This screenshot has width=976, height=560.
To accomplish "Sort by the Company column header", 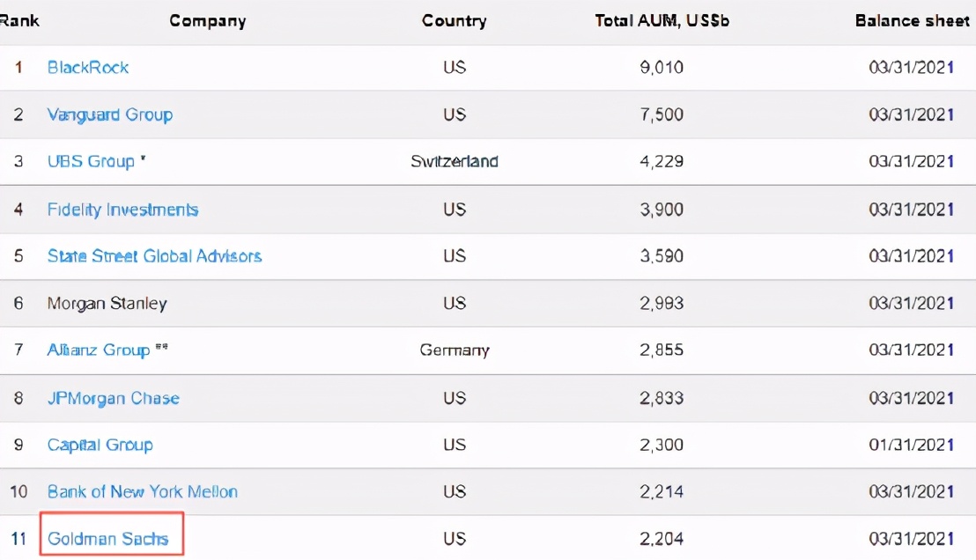I will click(207, 20).
